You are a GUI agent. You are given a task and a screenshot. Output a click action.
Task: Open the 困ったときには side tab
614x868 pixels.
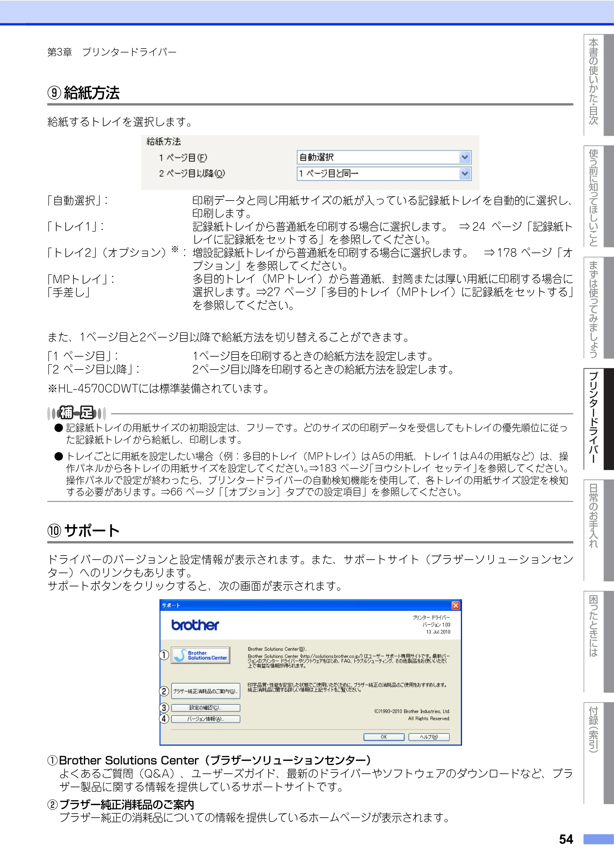coord(599,642)
